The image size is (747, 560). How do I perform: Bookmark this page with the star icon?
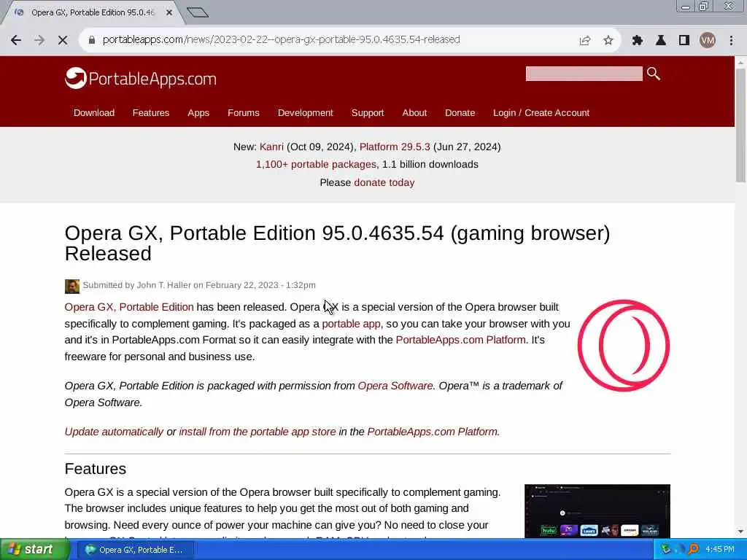pos(608,41)
